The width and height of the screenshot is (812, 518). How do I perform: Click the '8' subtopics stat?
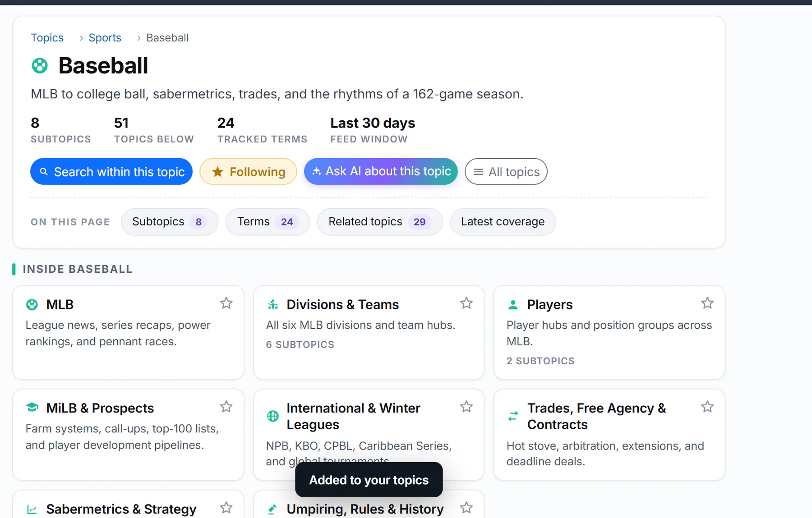(35, 123)
